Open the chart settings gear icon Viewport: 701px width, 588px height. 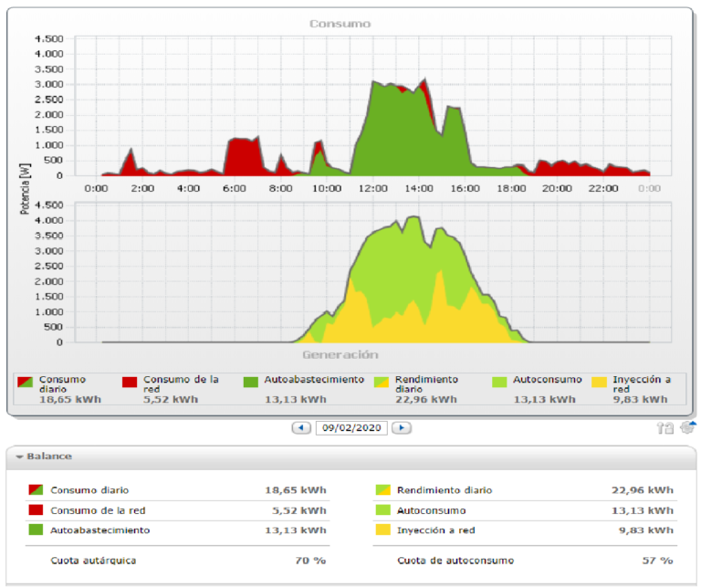(686, 427)
